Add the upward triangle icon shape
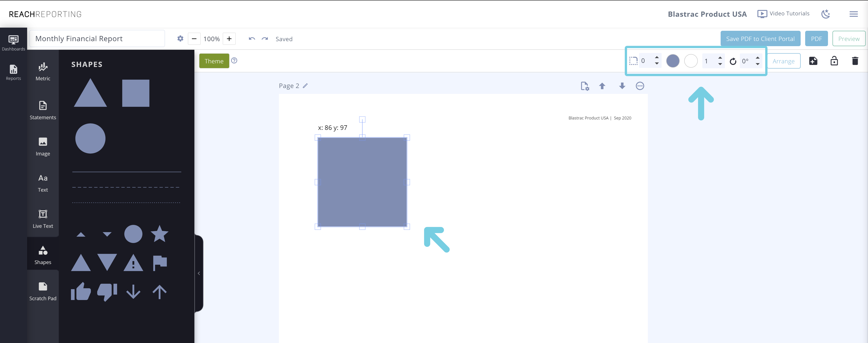Screen dimensions: 868x343 click(81, 263)
